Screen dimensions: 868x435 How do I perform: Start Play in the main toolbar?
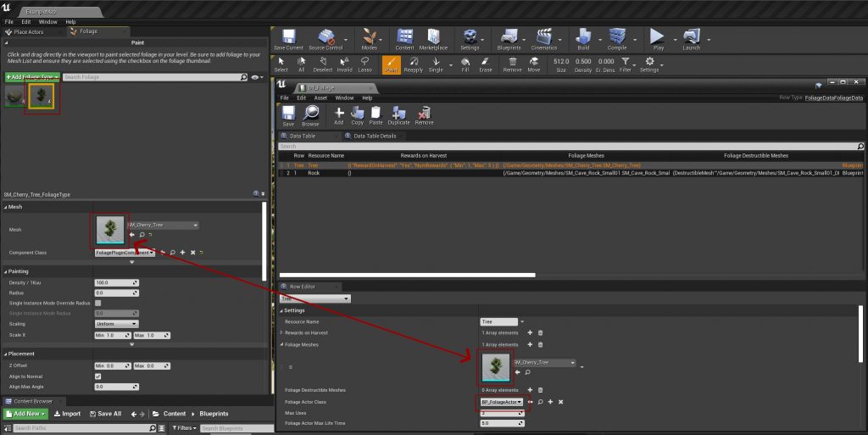(x=658, y=39)
